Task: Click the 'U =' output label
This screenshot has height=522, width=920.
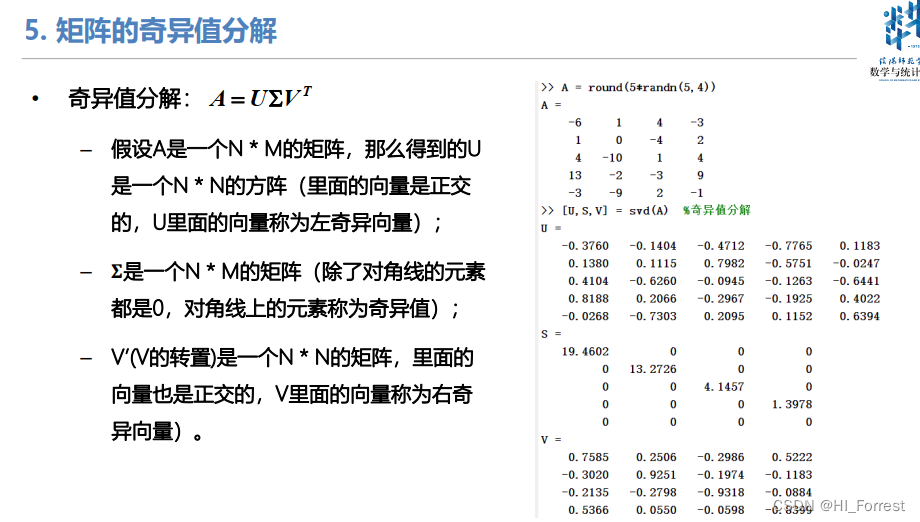Action: [551, 228]
